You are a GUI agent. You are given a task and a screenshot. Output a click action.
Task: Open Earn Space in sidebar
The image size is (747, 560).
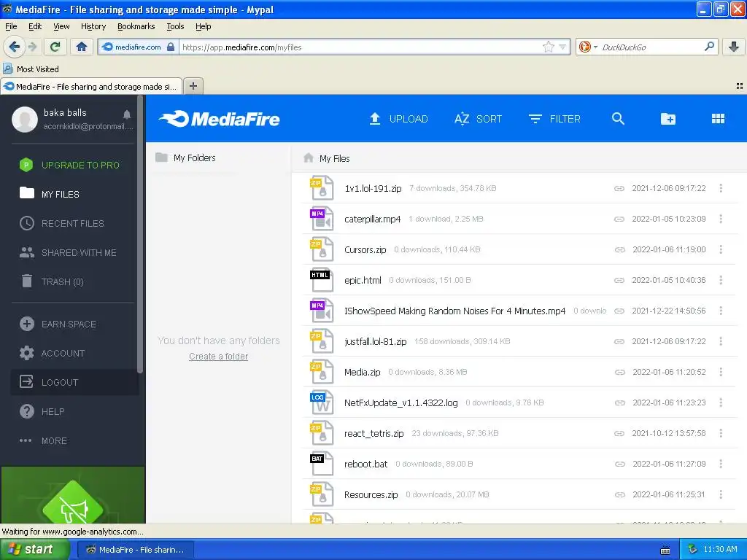(x=58, y=324)
